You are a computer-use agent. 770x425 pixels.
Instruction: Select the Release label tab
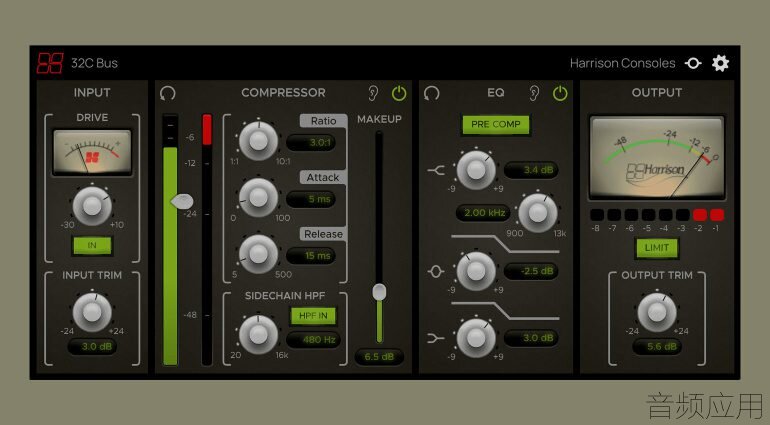click(x=323, y=234)
